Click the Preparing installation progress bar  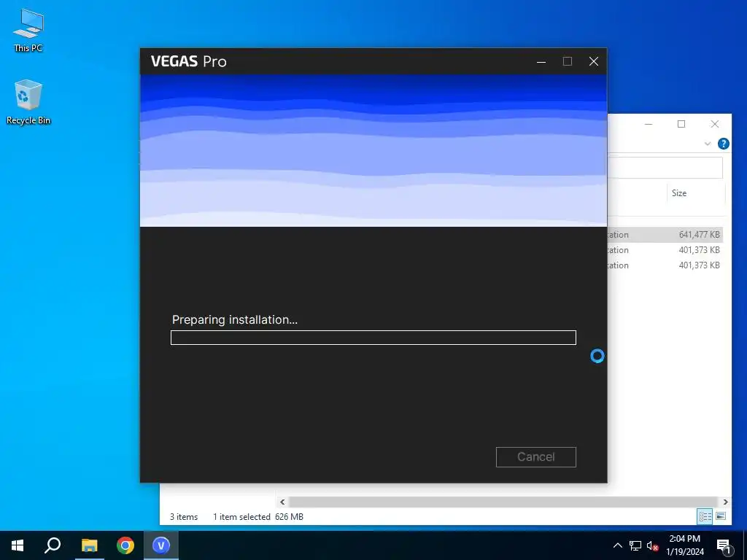373,338
